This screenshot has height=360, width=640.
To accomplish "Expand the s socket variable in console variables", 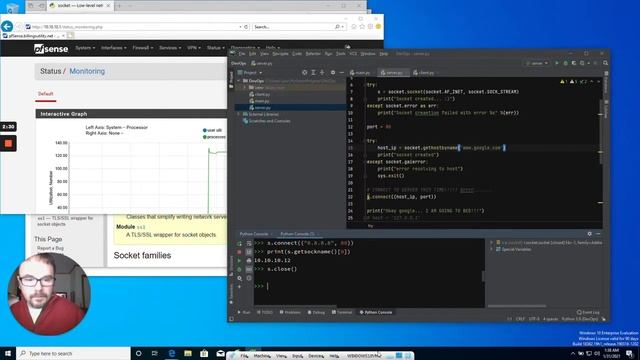I will (x=492, y=242).
